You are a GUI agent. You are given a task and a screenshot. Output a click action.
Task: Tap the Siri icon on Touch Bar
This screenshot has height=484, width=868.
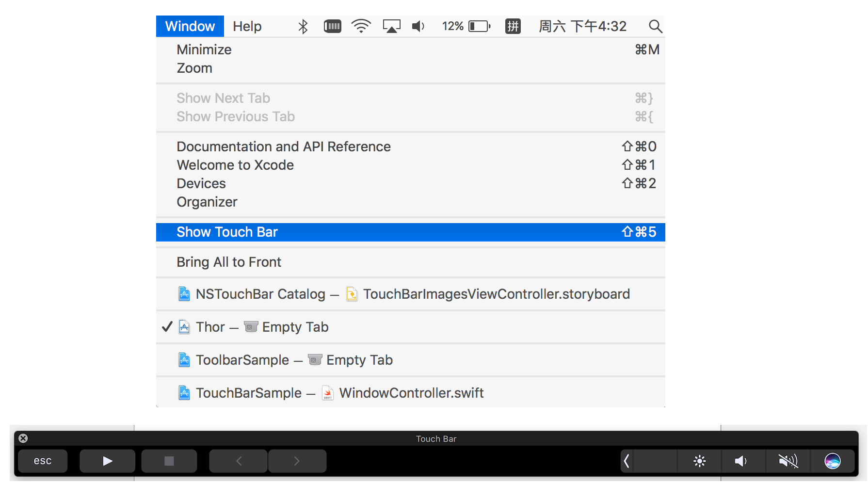click(833, 461)
